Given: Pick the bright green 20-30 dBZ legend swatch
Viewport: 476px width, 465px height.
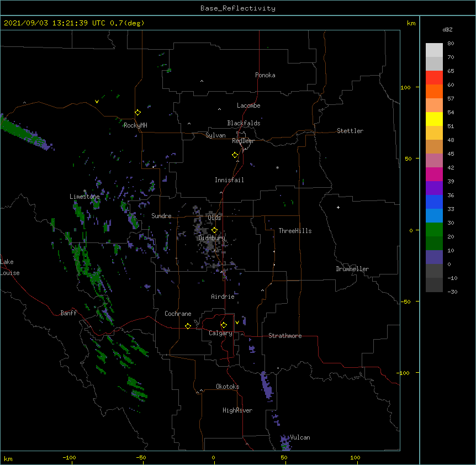Looking at the screenshot, I should point(434,230).
